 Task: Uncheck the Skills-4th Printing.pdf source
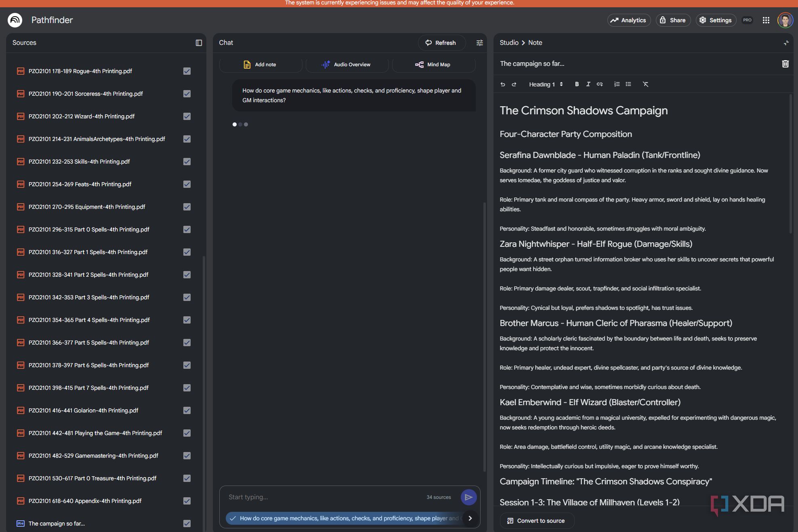[x=187, y=162]
